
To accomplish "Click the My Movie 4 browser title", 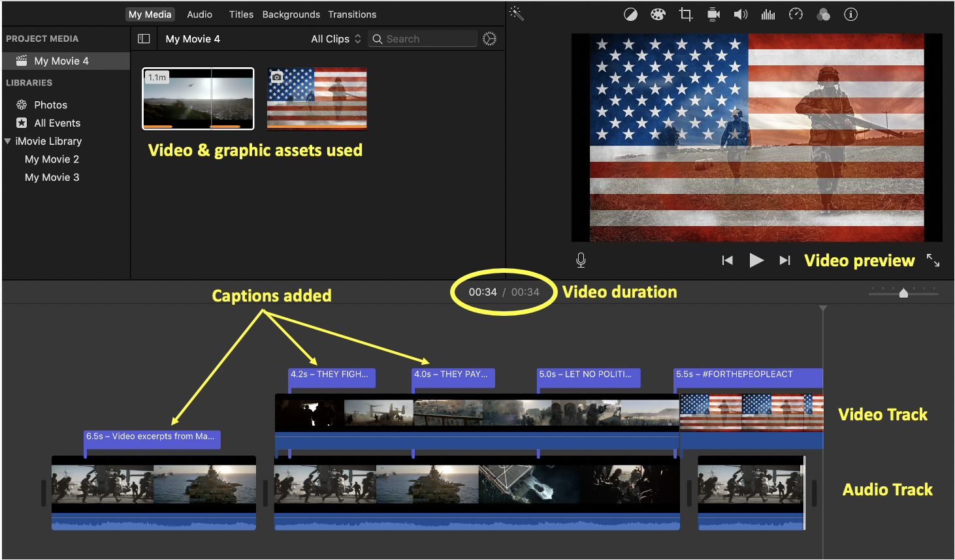I will (193, 39).
